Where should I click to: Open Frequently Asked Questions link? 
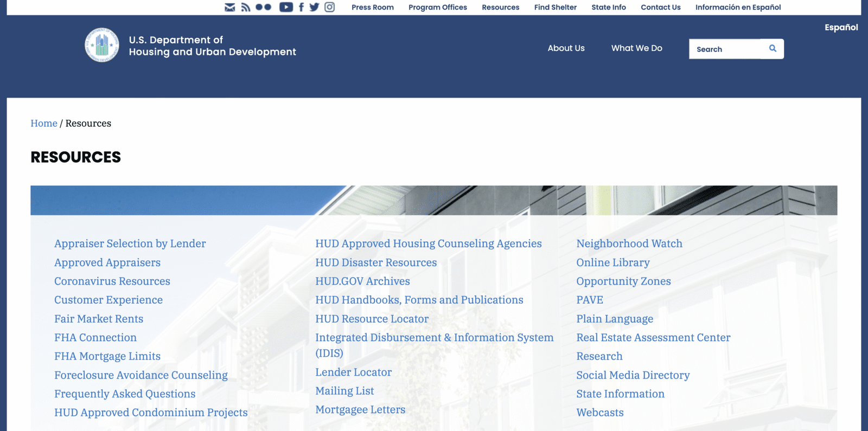click(125, 394)
